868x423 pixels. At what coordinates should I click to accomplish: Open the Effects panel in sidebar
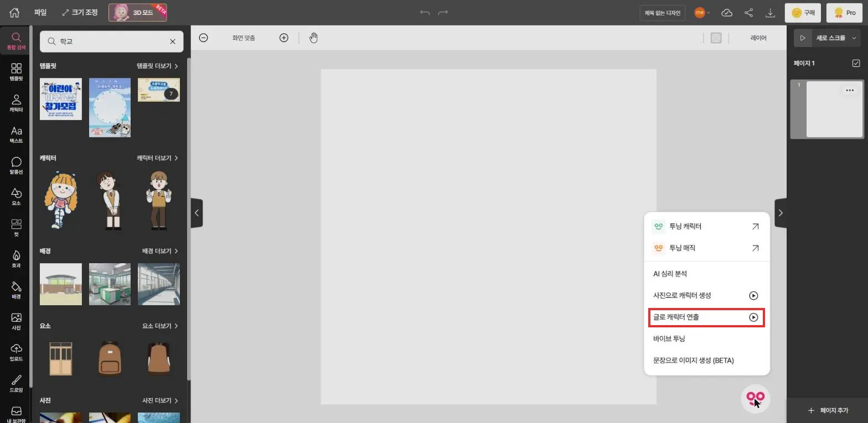[x=16, y=259]
